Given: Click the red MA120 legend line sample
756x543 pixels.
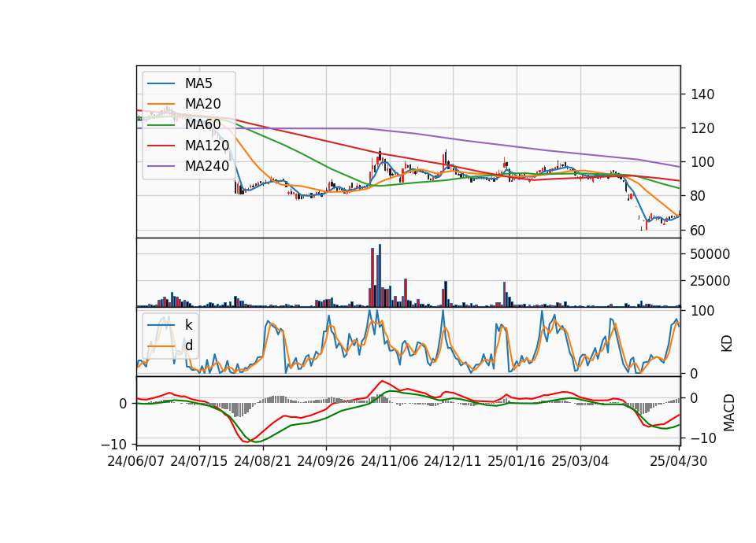Looking at the screenshot, I should (161, 146).
